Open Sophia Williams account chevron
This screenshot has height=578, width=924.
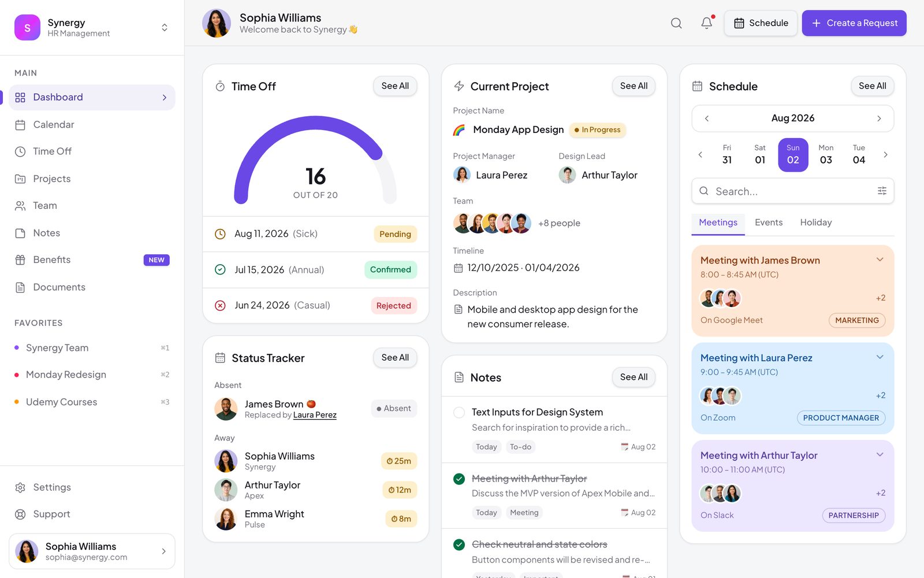pos(164,551)
